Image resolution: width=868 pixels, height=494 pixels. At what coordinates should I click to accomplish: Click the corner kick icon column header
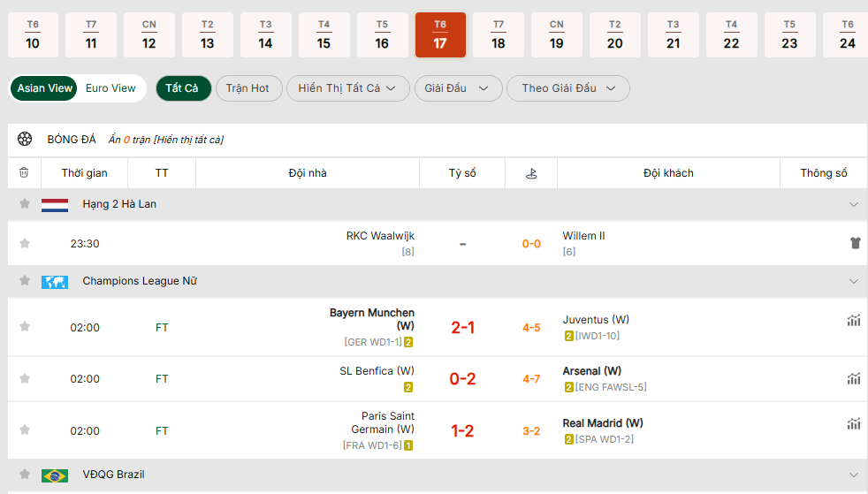click(x=530, y=173)
